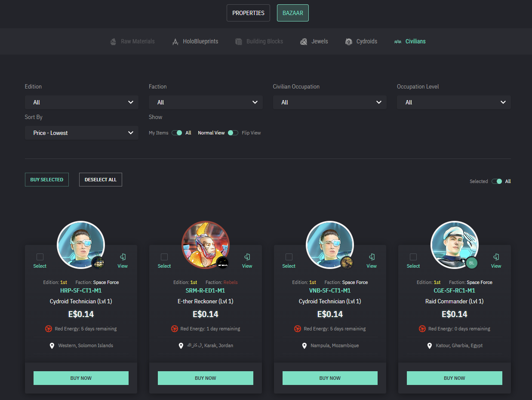The width and height of the screenshot is (532, 400).
Task: Toggle the Selected / All switch
Action: coord(497,181)
